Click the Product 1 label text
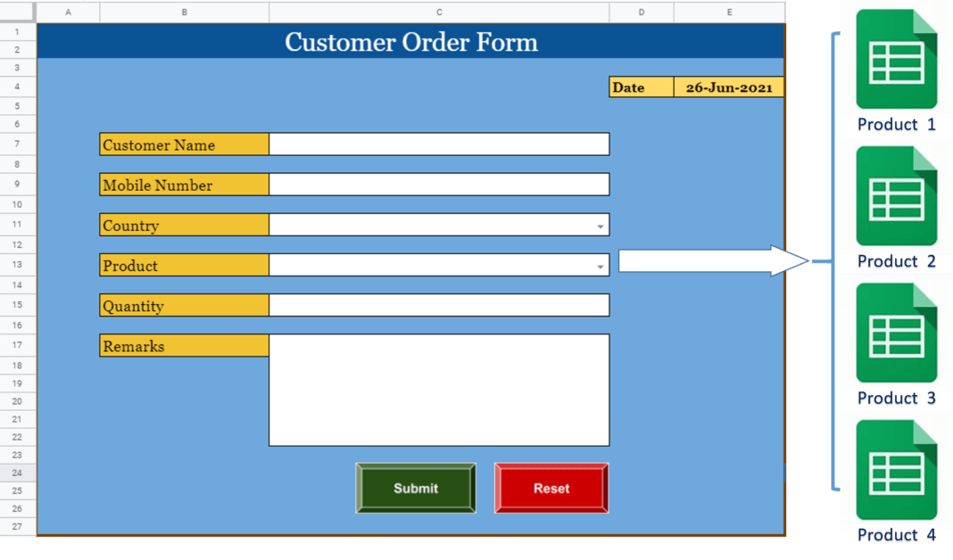 pos(895,125)
